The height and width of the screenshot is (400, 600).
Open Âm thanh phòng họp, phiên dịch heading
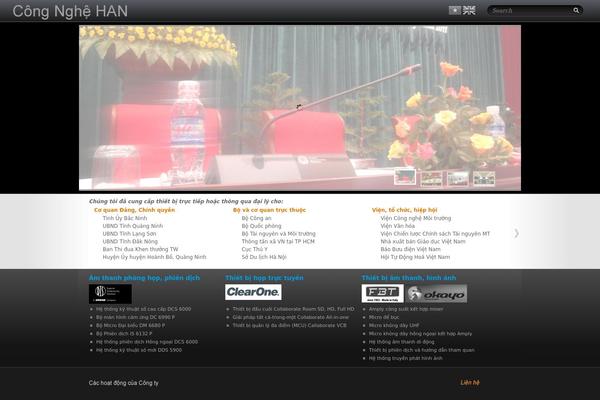pos(144,278)
